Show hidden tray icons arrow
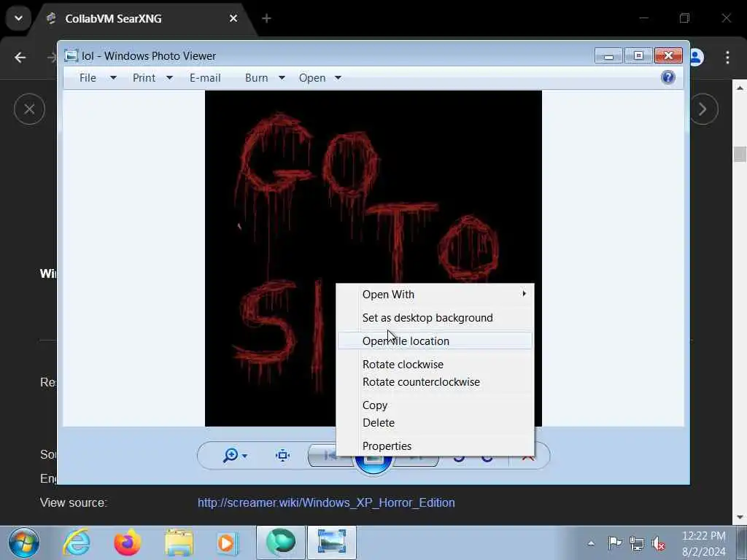 pos(591,543)
